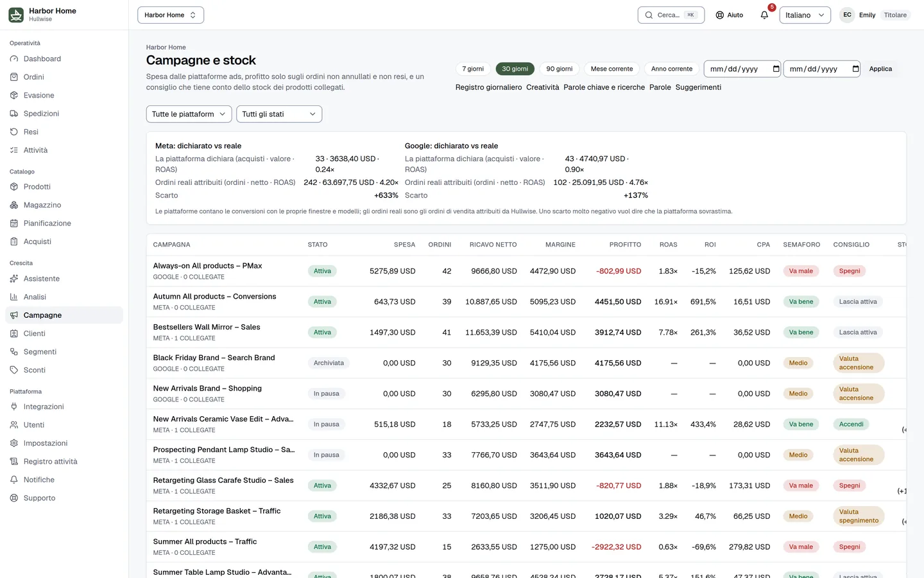The image size is (924, 578).
Task: Expand the Tutte le piattaforme filter
Action: (x=189, y=114)
